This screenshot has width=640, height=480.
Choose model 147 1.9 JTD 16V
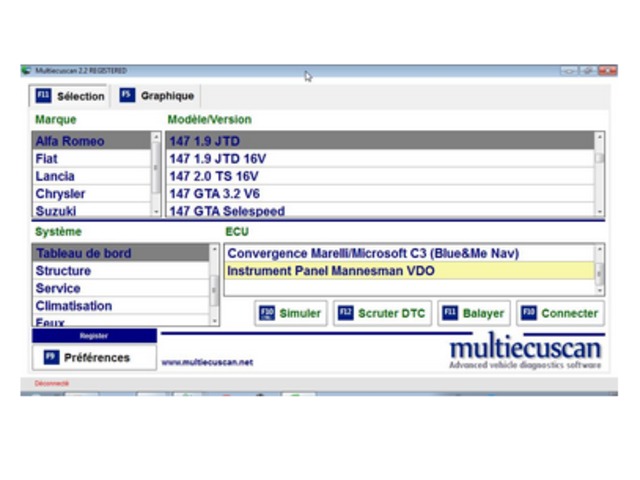click(x=380, y=158)
